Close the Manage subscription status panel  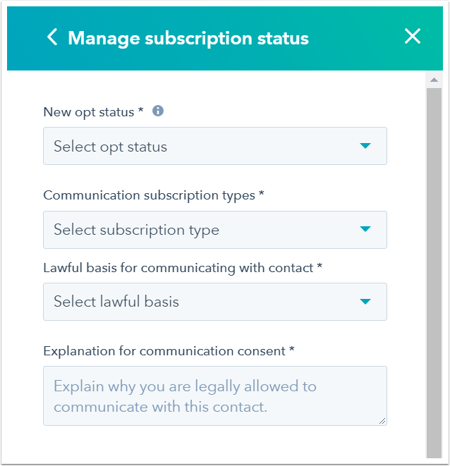coord(412,36)
